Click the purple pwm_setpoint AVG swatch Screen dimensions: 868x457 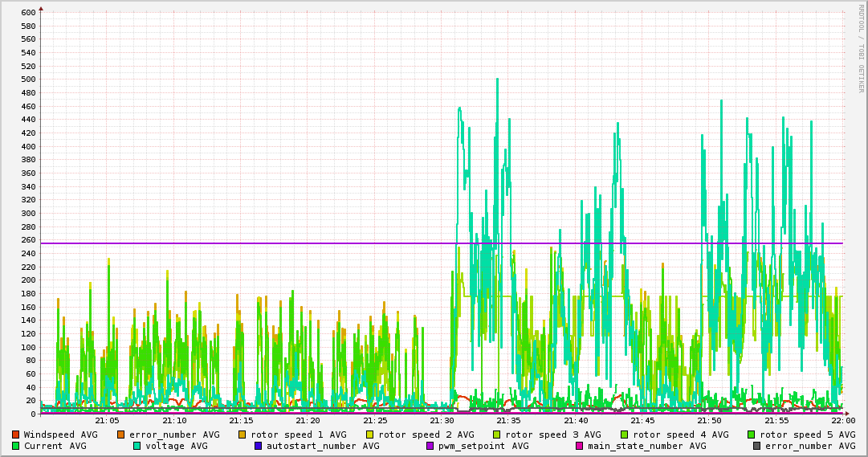[x=430, y=446]
